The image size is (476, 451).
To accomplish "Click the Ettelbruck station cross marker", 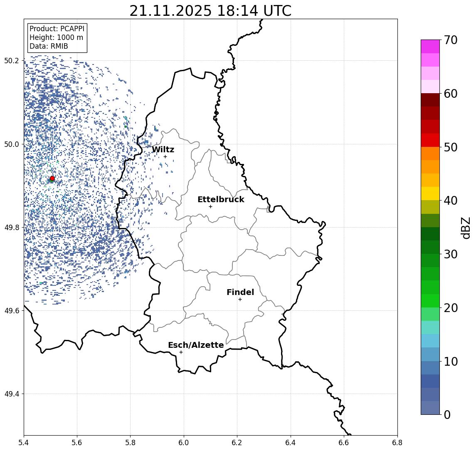I will point(210,207).
